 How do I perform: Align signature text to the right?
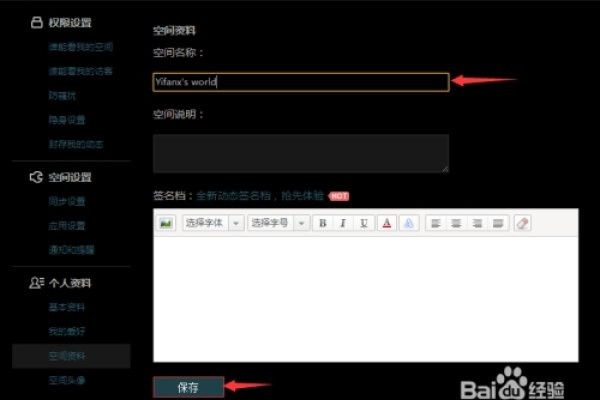(x=477, y=223)
